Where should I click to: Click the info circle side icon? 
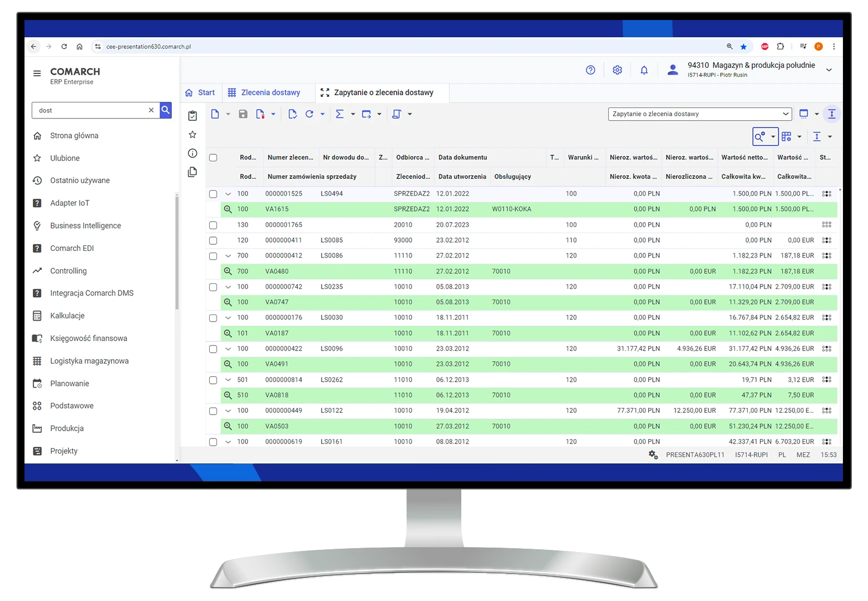tap(193, 153)
